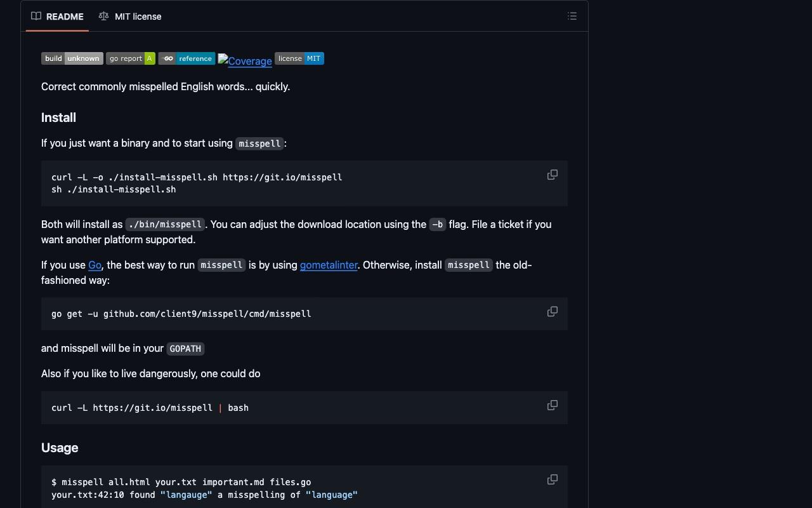The image size is (812, 508).
Task: Switch to the README tab
Action: tap(58, 17)
